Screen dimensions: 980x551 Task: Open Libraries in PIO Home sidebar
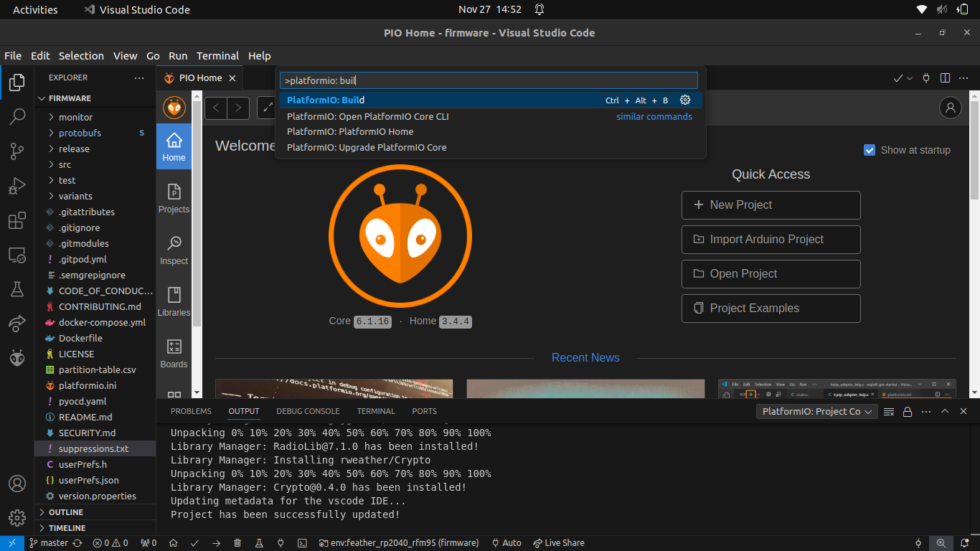[174, 301]
